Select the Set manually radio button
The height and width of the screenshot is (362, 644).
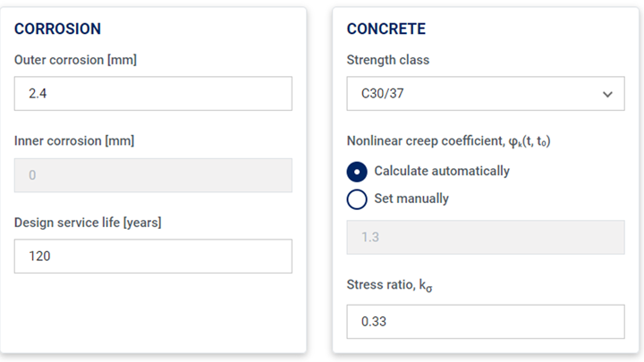[x=357, y=199]
